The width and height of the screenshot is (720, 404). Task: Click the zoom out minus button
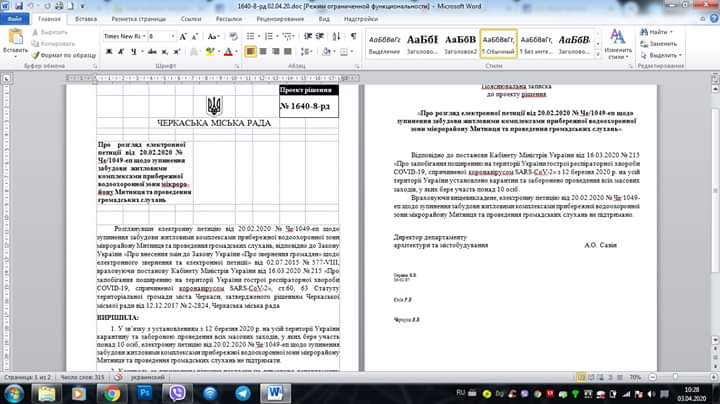coord(652,377)
